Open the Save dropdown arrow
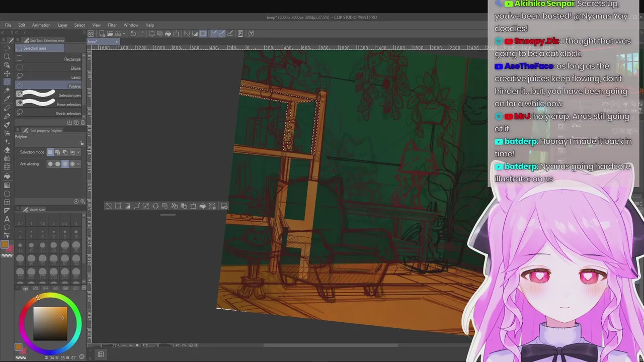This screenshot has width=644, height=362. pyautogui.click(x=124, y=34)
